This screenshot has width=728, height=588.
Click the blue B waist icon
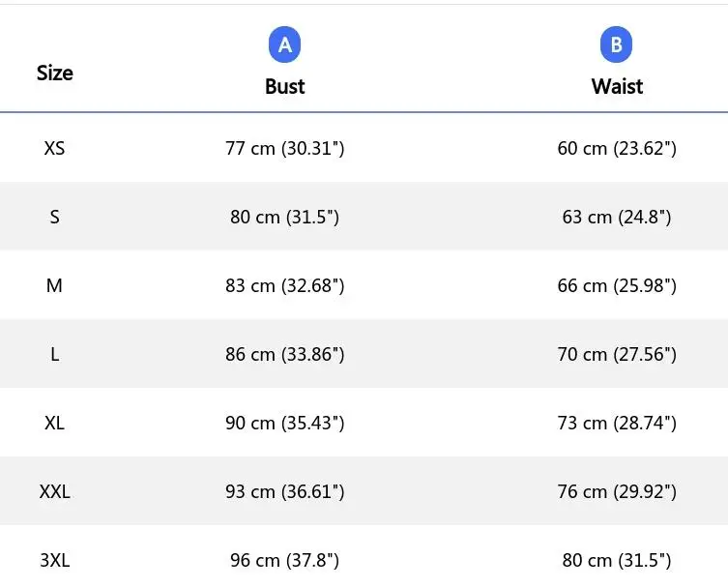coord(616,44)
